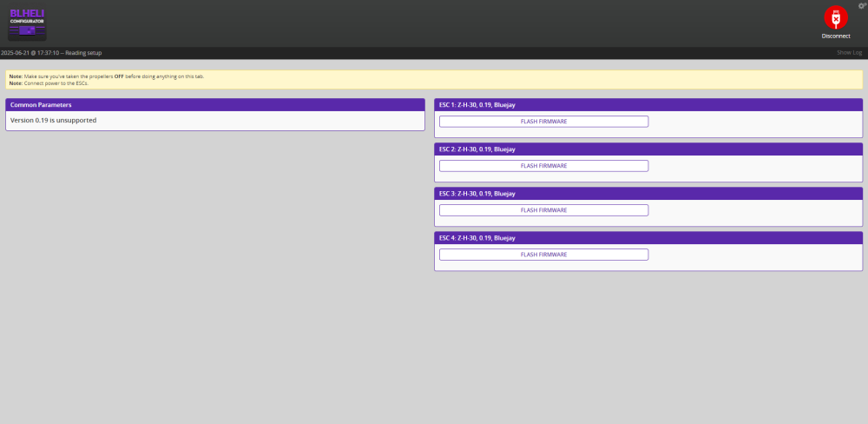Start firmware flash for ESC 4
The height and width of the screenshot is (424, 868).
[x=543, y=255]
